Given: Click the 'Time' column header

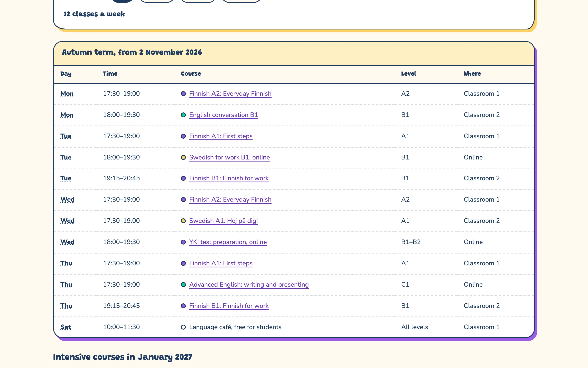Looking at the screenshot, I should pos(110,74).
